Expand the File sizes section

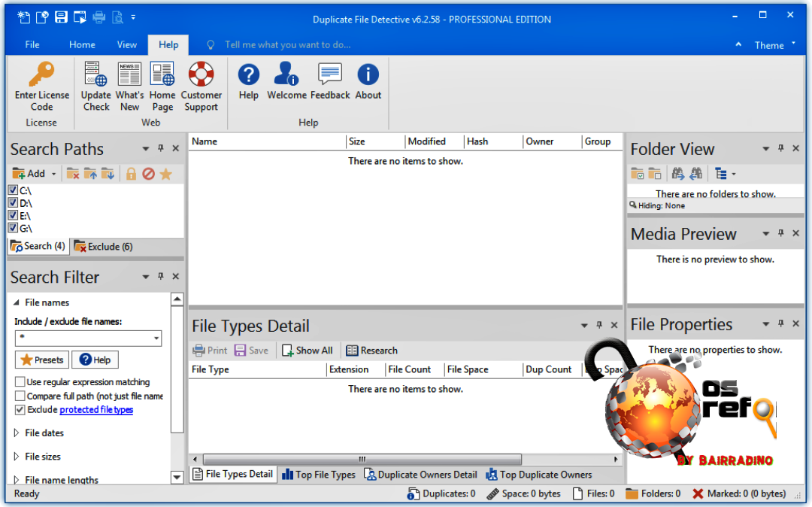(x=16, y=457)
